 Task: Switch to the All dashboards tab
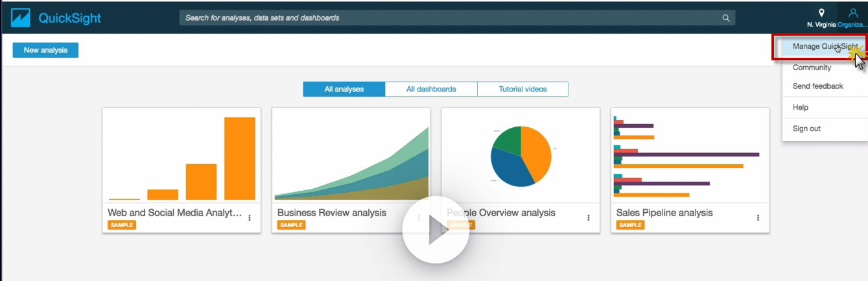point(431,90)
